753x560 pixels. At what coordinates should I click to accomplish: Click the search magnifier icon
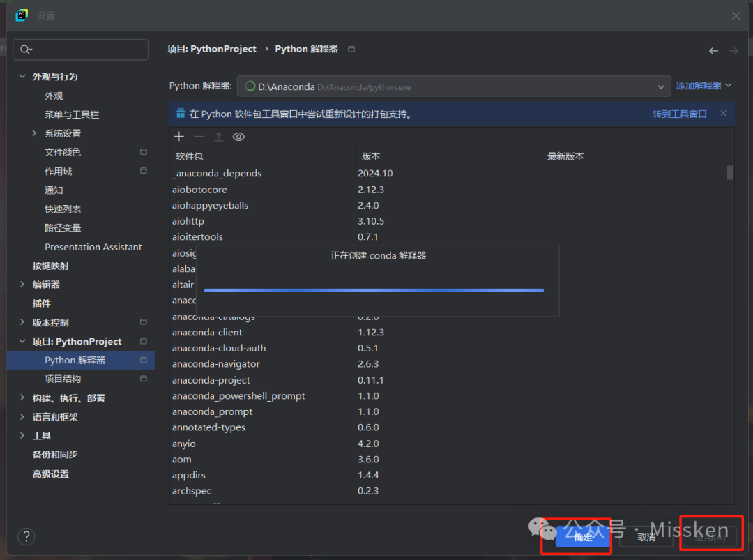click(26, 50)
